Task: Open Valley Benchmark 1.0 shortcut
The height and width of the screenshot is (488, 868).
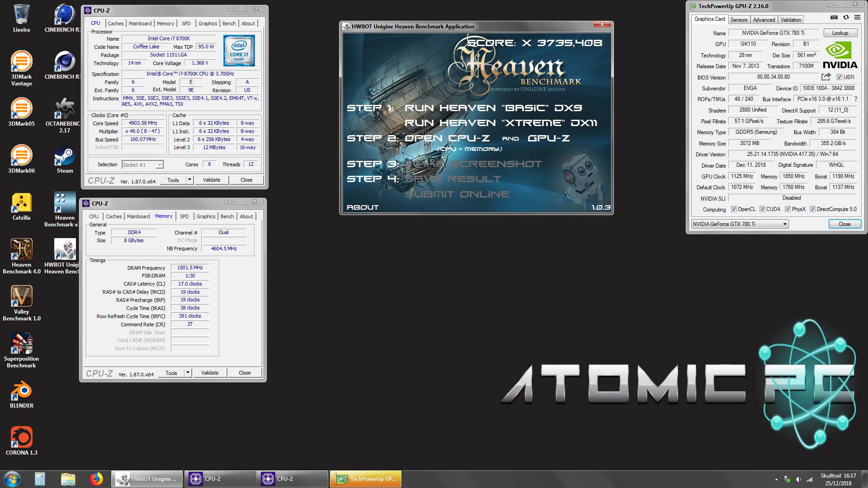Action: (x=21, y=303)
